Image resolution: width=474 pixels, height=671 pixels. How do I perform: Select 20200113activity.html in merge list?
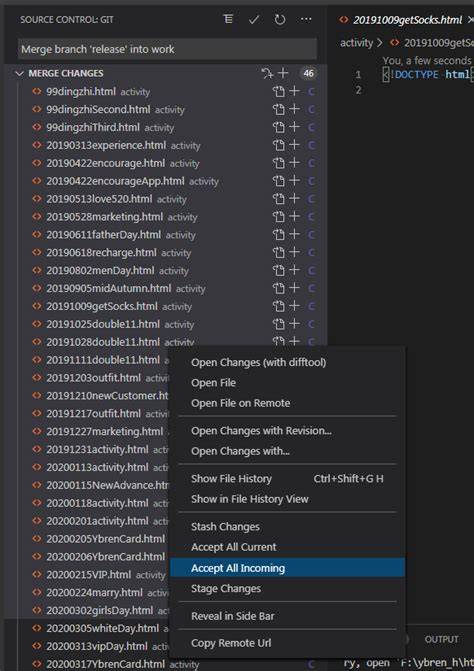[97, 467]
